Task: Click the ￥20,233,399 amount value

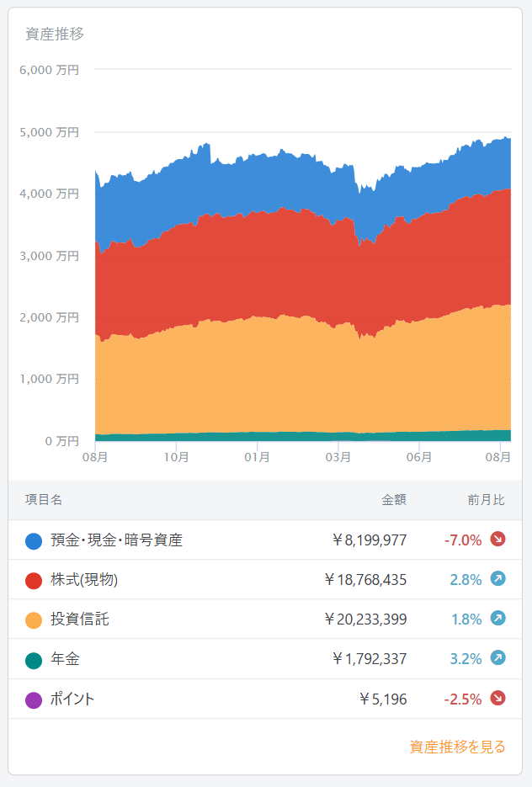Action: [365, 619]
